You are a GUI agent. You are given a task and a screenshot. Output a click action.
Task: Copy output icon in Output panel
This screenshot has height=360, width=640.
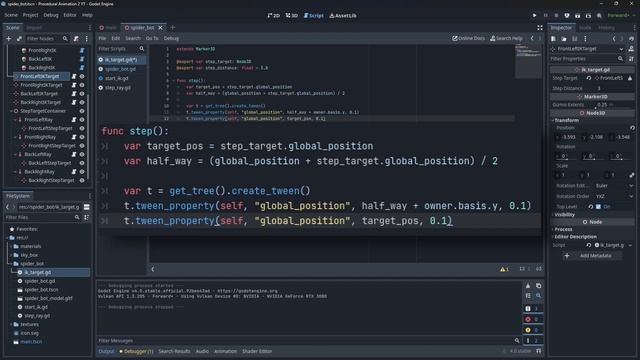(538, 286)
